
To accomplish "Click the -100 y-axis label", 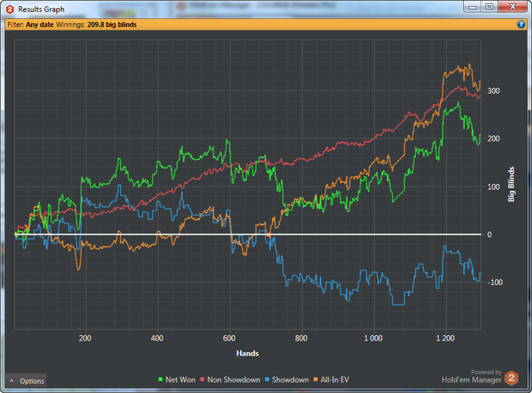I will [495, 282].
